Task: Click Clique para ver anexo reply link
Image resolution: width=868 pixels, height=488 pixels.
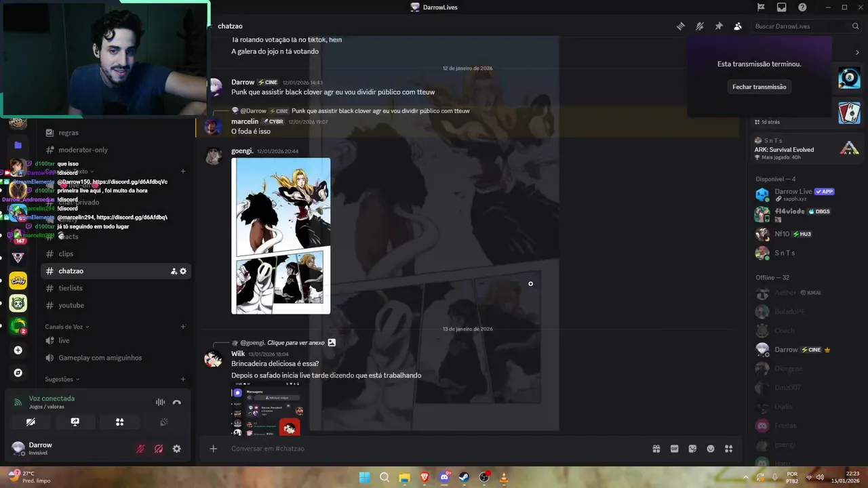Action: [297, 343]
